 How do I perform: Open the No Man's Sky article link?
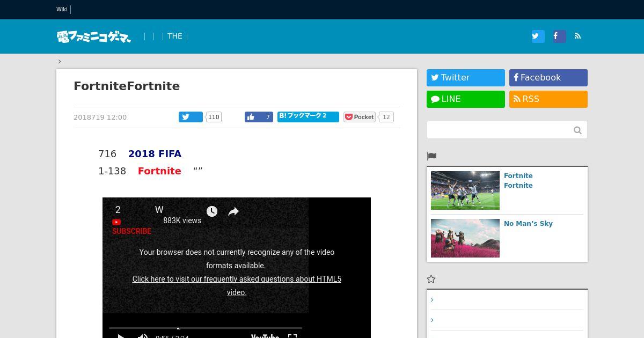tap(528, 224)
